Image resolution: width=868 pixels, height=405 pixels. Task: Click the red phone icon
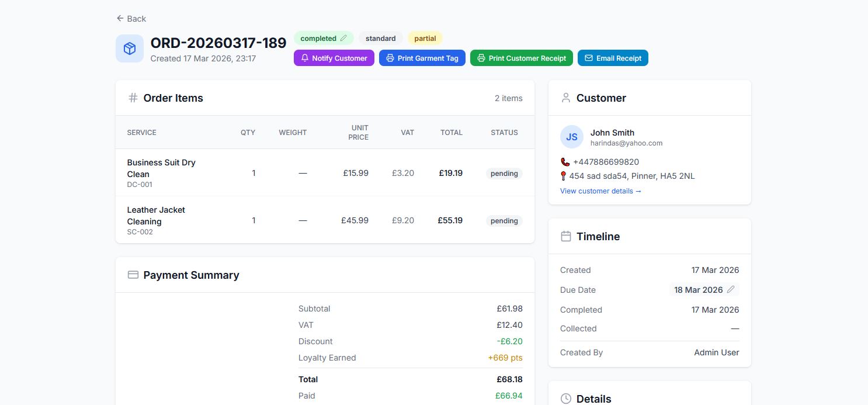565,162
